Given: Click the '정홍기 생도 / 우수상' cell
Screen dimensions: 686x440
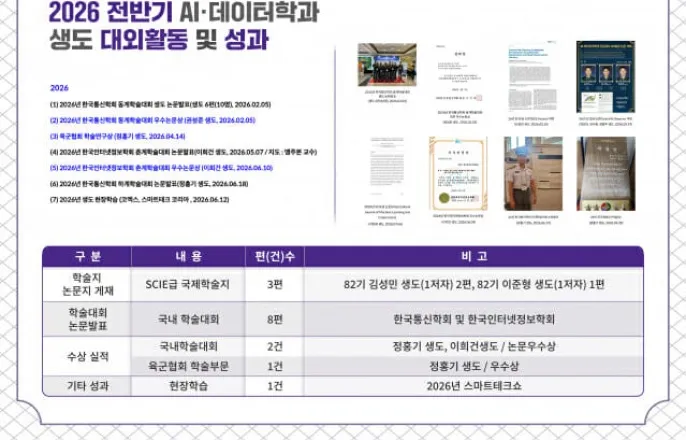Looking at the screenshot, I should click(x=474, y=366).
